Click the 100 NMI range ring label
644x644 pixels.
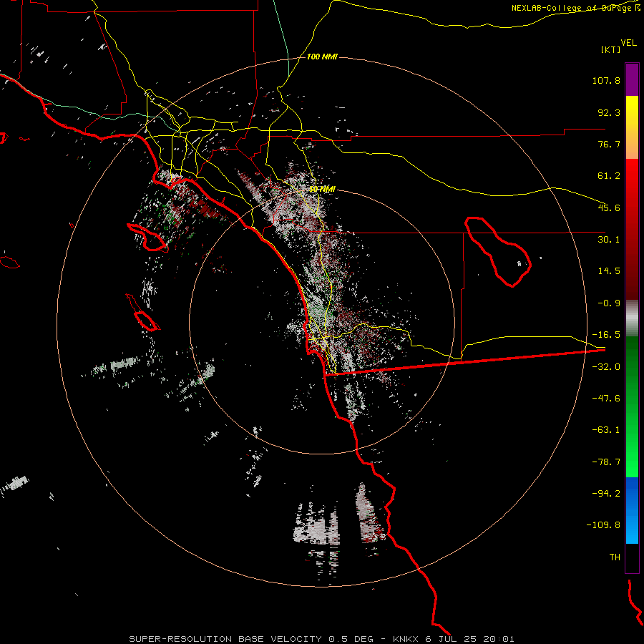click(322, 57)
